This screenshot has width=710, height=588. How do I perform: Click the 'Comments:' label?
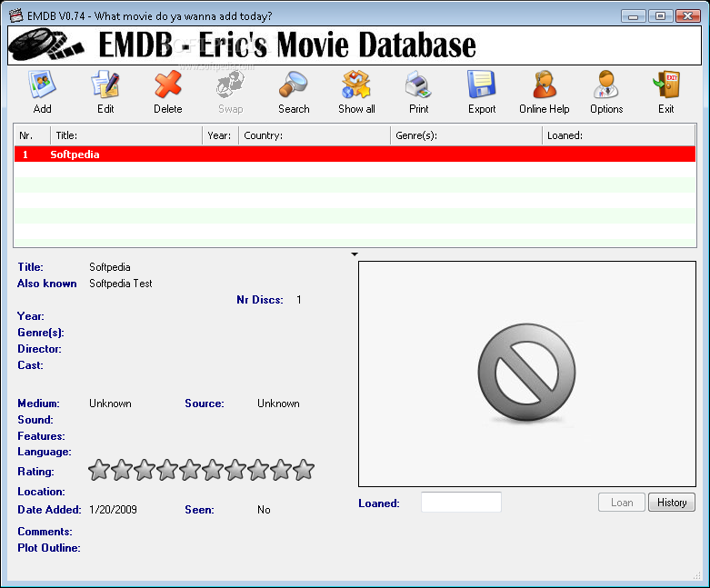pos(45,532)
